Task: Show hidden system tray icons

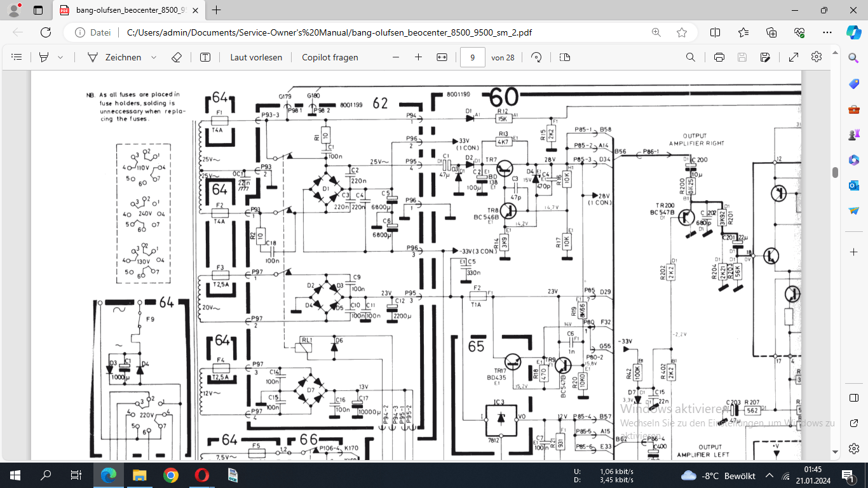Action: click(x=769, y=475)
